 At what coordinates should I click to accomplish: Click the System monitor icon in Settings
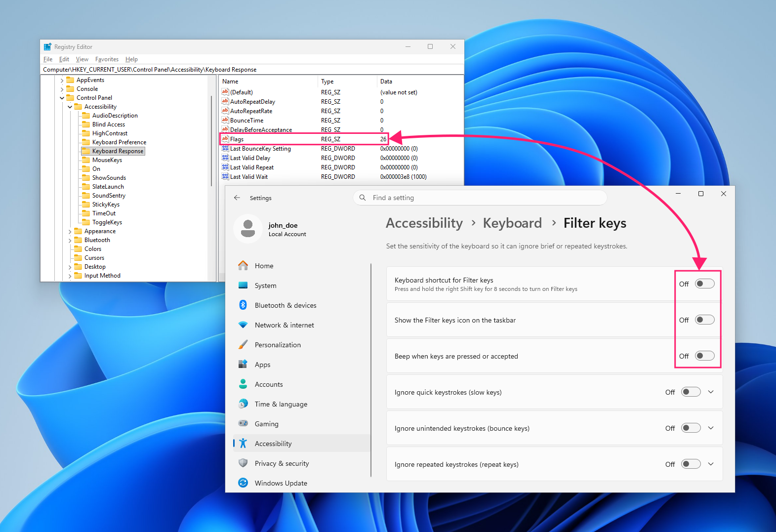(x=243, y=286)
